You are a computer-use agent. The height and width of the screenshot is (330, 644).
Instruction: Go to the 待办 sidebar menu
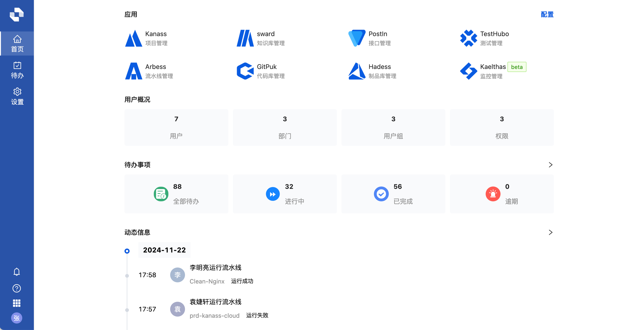tap(17, 70)
